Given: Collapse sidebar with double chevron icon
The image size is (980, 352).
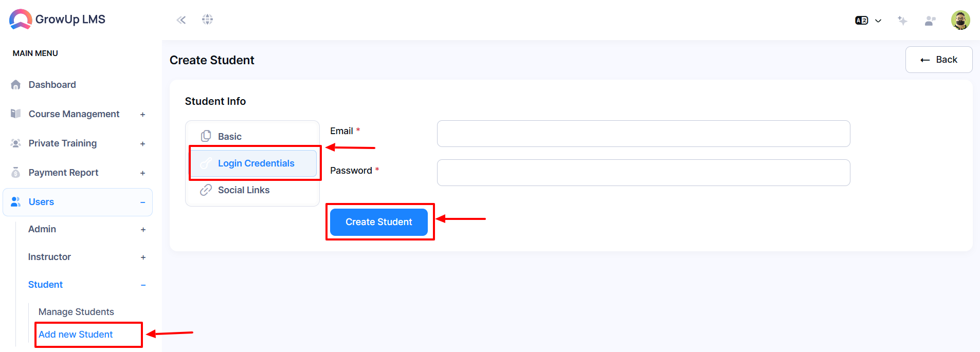Looking at the screenshot, I should click(181, 20).
